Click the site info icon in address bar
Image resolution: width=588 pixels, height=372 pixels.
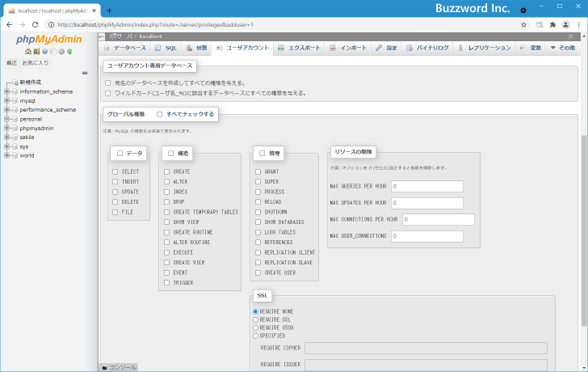tap(51, 25)
